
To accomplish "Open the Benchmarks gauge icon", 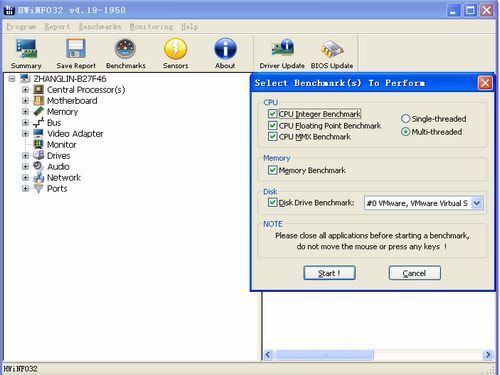I will (125, 48).
